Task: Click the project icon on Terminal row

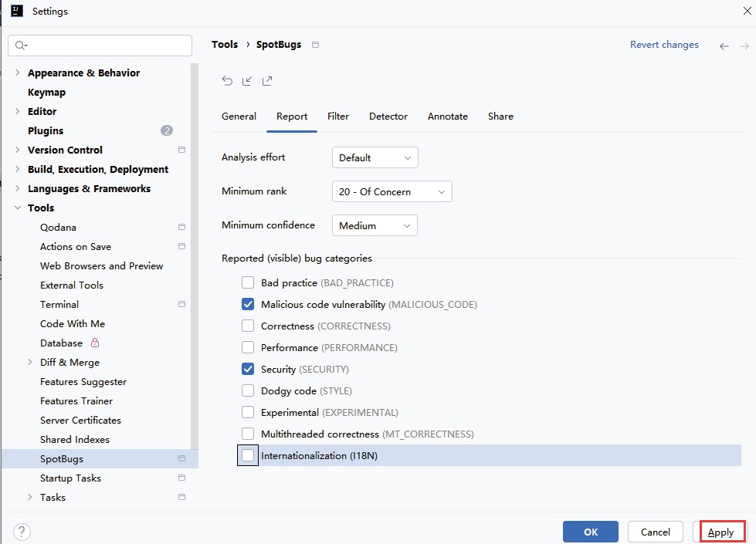Action: point(181,304)
